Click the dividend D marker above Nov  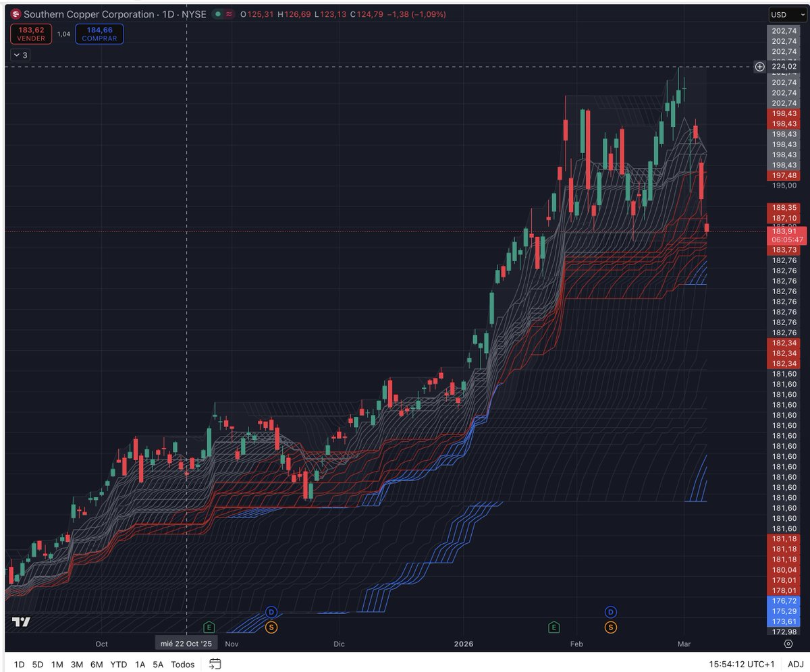tap(271, 611)
